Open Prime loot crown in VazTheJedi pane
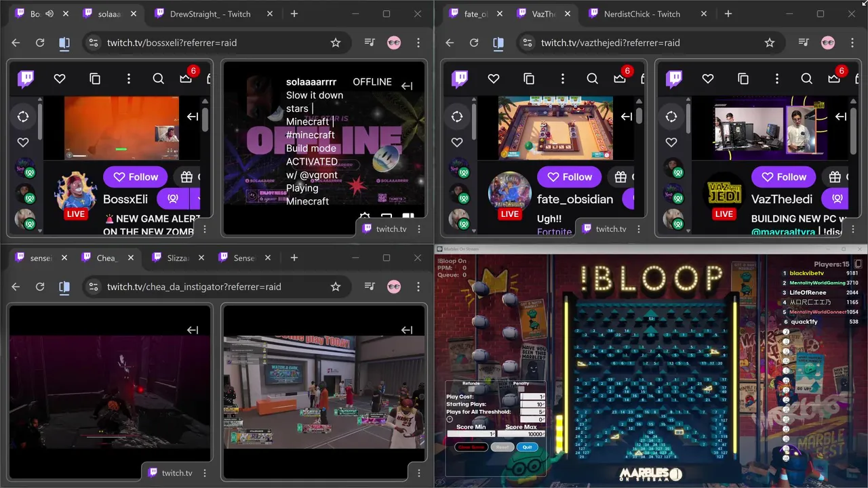 [x=833, y=79]
